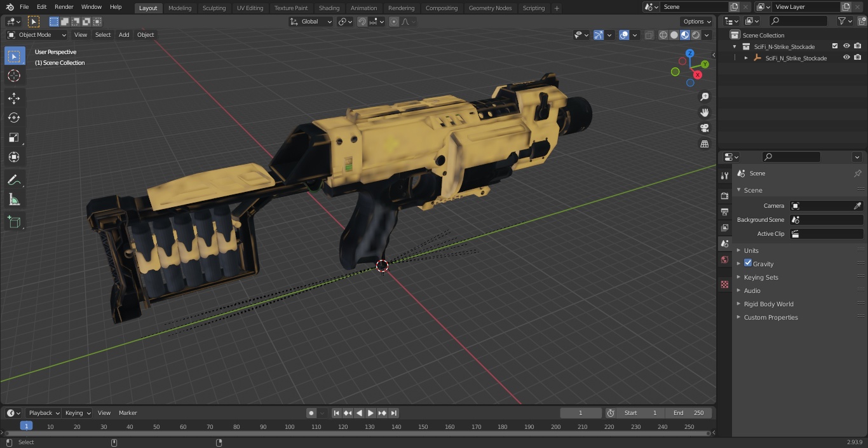Image resolution: width=868 pixels, height=448 pixels.
Task: Click the new collection icon in outliner
Action: tap(861, 21)
